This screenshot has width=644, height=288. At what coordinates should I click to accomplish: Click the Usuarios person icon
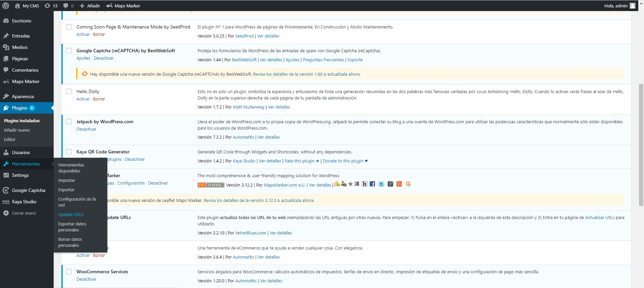pos(6,152)
